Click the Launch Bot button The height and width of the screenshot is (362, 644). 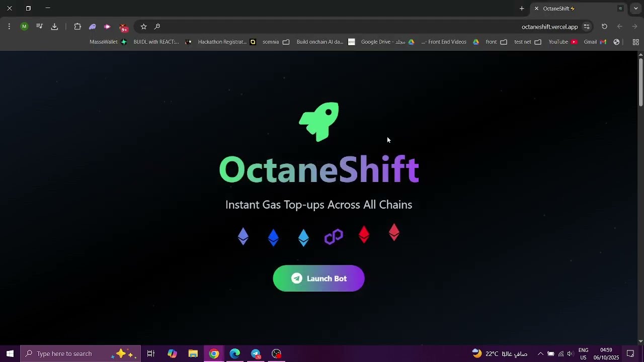pyautogui.click(x=318, y=279)
